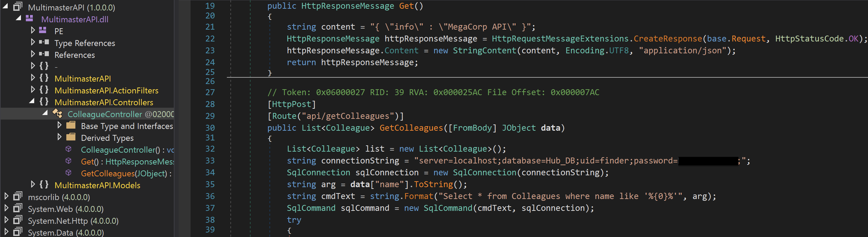Image resolution: width=868 pixels, height=237 pixels.
Task: Expand the mscorlib assembly node
Action: coord(6,196)
